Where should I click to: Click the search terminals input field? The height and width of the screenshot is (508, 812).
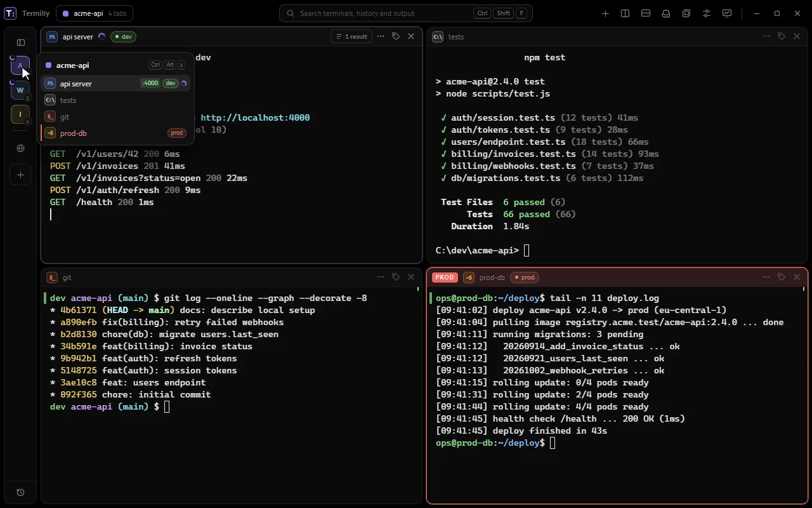[406, 13]
